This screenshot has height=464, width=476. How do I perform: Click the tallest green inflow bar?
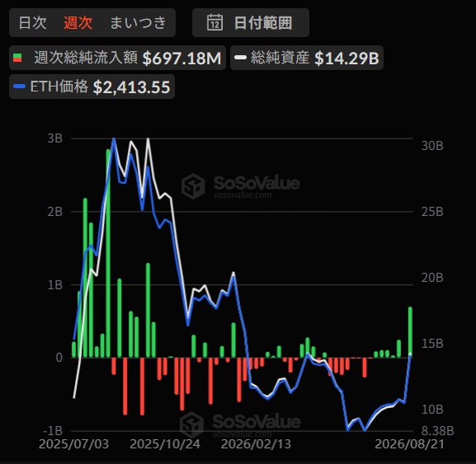tap(108, 253)
